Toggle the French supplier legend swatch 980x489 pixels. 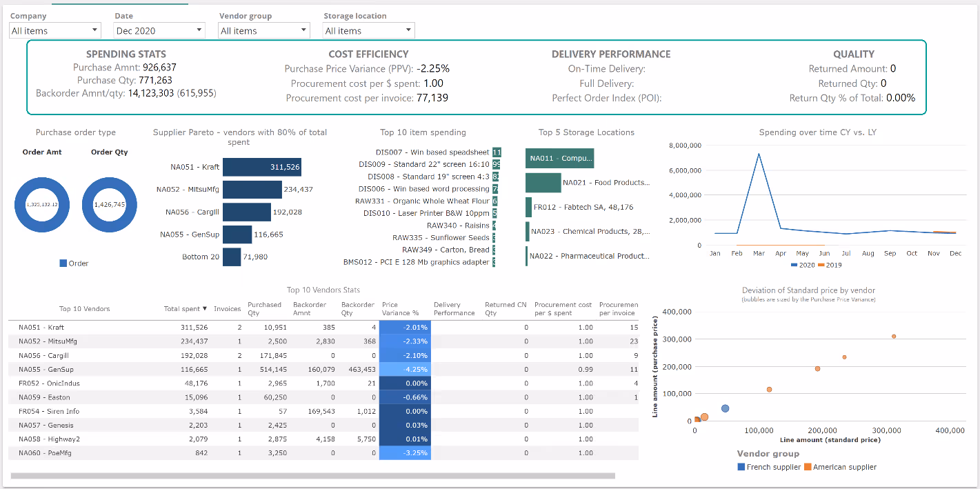pos(741,467)
